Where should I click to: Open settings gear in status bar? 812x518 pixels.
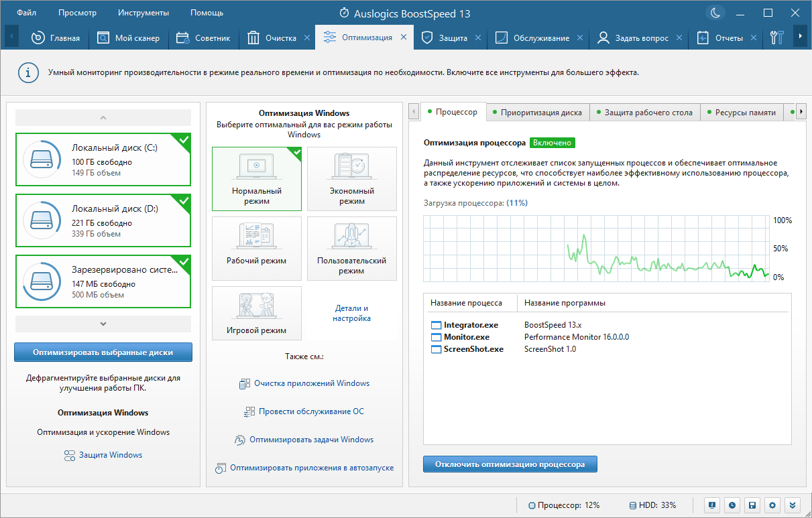773,505
